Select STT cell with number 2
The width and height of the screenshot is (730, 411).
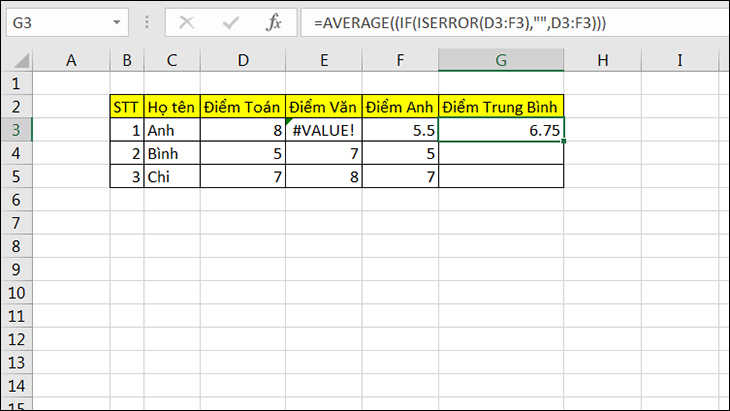[127, 153]
